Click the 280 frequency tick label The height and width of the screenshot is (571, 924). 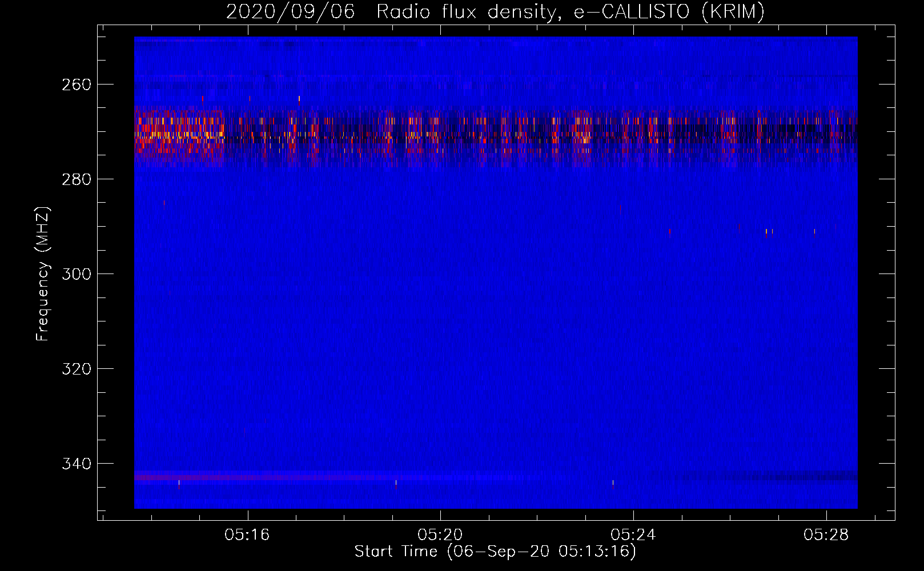77,179
